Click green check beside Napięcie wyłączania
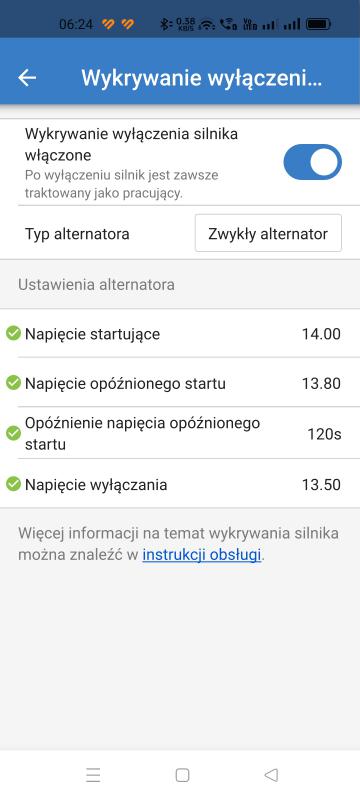Viewport: 360px width, 800px height. coord(13,484)
